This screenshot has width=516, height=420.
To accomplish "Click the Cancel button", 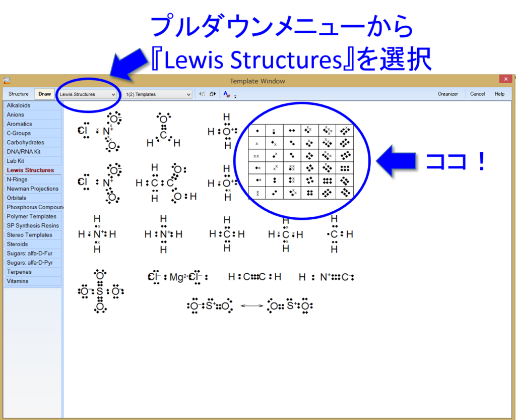I will click(x=477, y=94).
